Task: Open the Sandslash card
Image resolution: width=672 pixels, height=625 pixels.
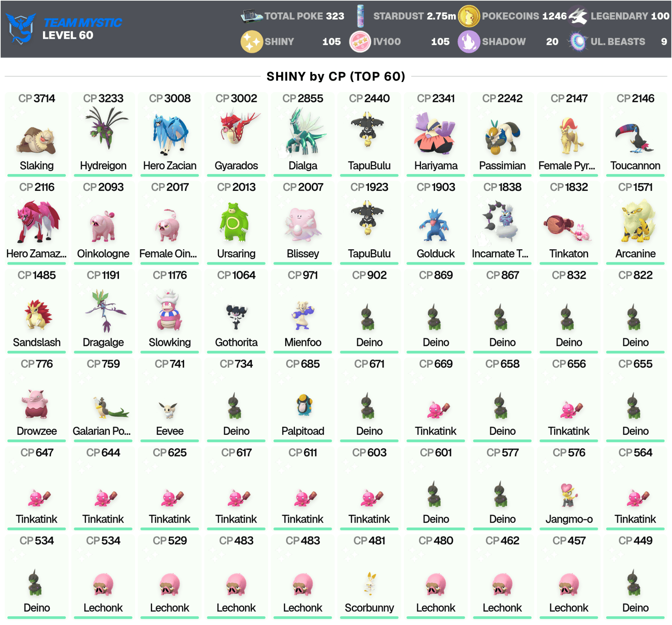Action: click(37, 311)
